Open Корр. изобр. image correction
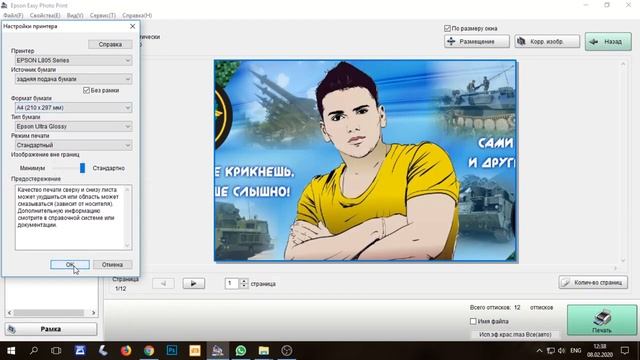Image resolution: width=640 pixels, height=360 pixels. click(x=547, y=41)
